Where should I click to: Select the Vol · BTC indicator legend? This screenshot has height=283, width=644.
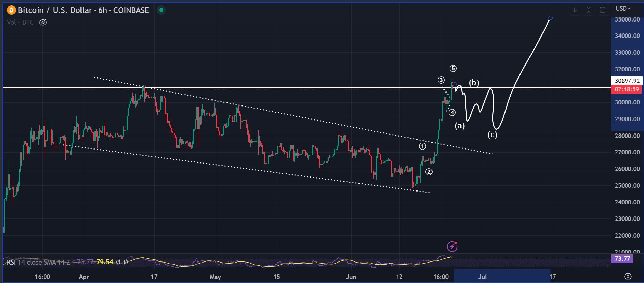point(20,23)
